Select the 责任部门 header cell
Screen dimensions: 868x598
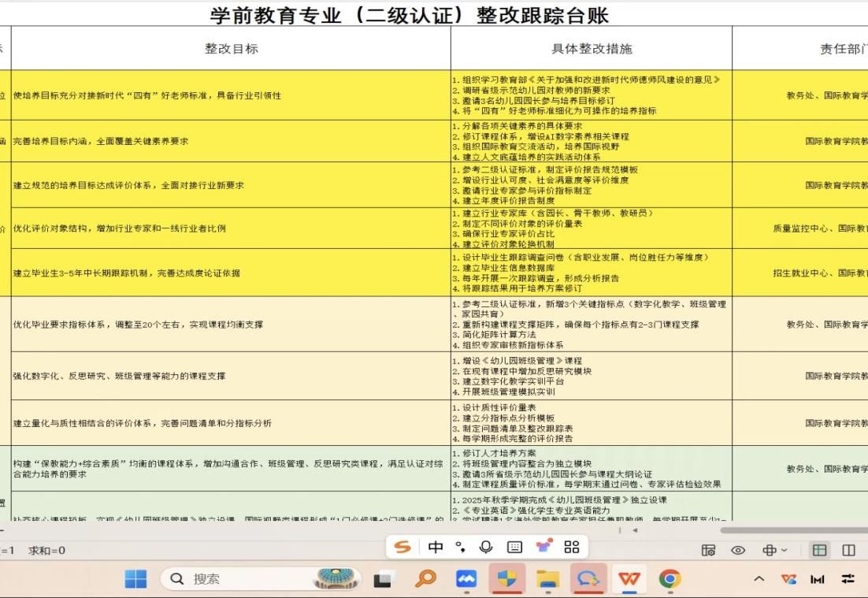coord(800,48)
